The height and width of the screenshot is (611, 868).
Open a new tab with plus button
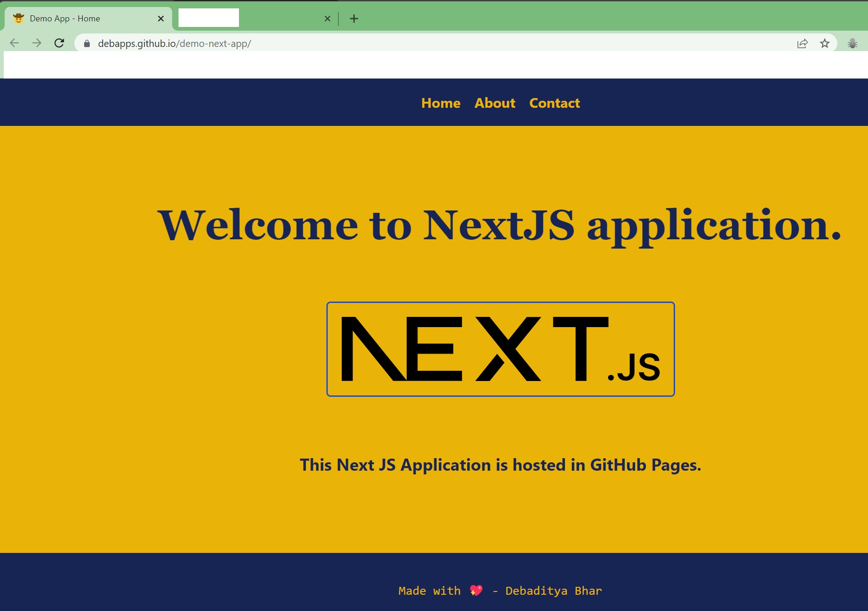[354, 19]
